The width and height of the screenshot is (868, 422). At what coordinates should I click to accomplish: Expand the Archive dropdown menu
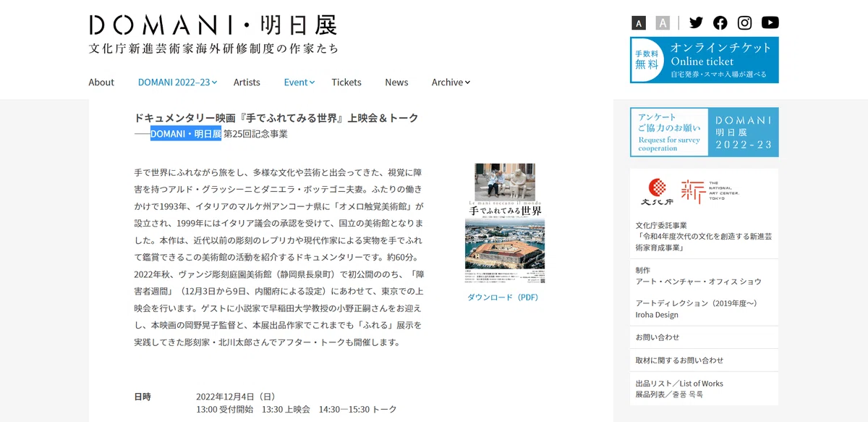[x=451, y=82]
